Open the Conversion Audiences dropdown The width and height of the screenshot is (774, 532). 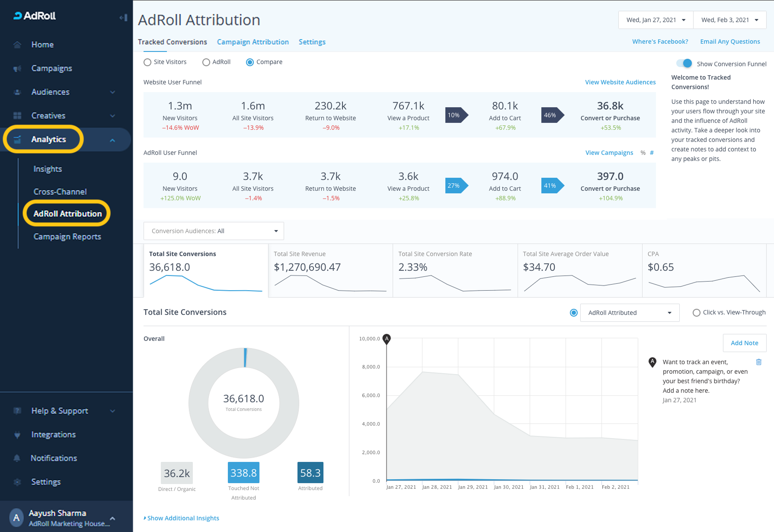(214, 231)
